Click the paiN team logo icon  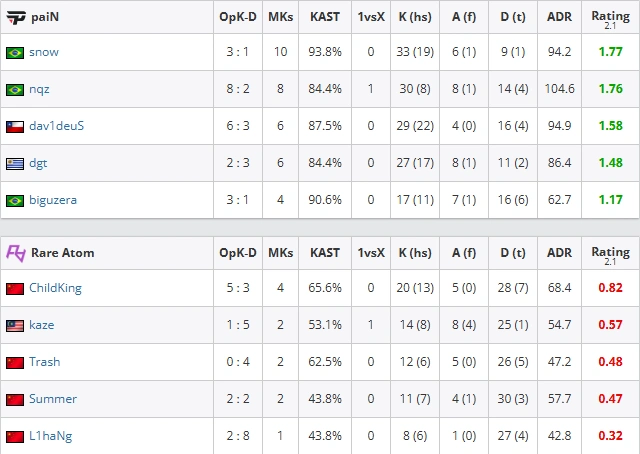click(x=16, y=18)
